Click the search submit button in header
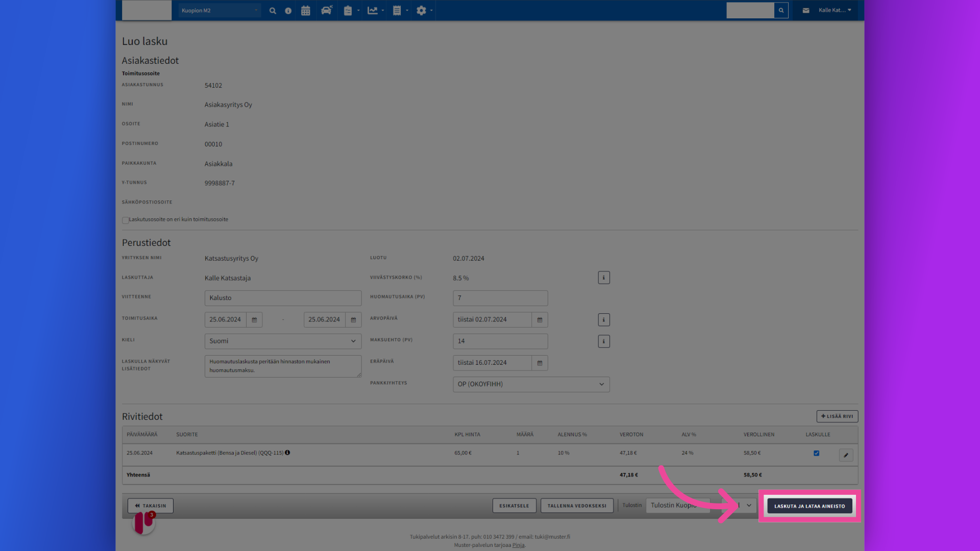Screen dimensions: 980x551 [x=781, y=10]
